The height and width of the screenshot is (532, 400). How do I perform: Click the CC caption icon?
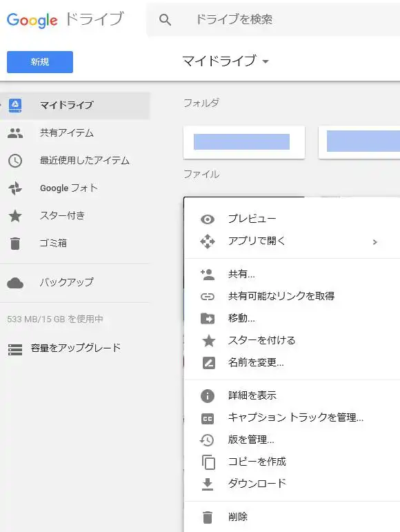tap(208, 419)
